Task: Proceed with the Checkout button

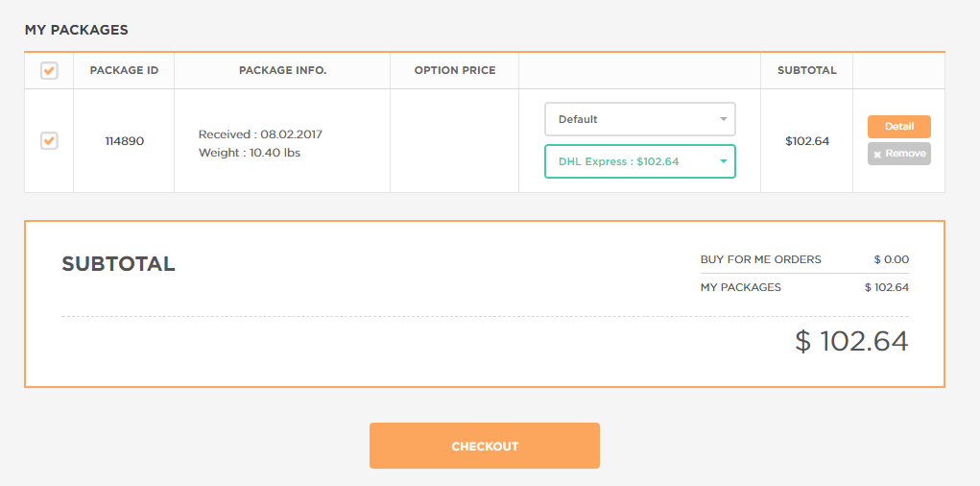Action: coord(485,446)
